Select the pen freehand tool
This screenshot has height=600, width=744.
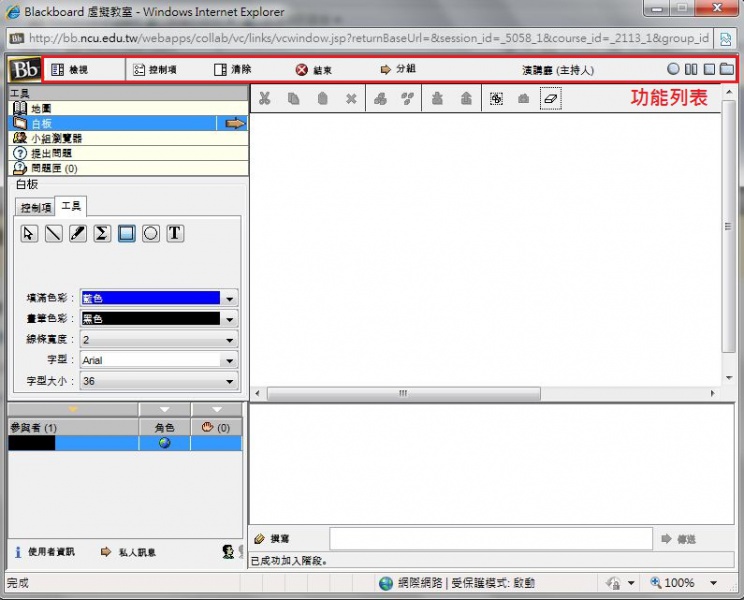click(x=78, y=233)
